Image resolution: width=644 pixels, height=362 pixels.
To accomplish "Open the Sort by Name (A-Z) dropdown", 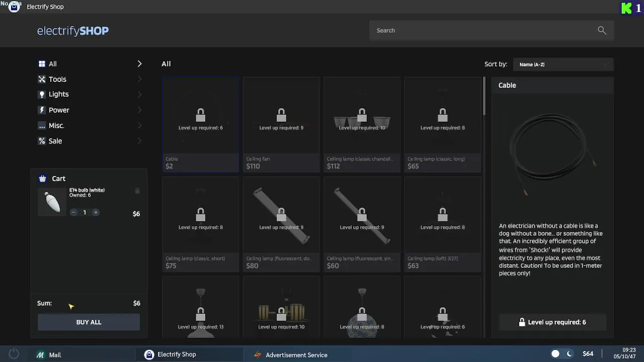I will pyautogui.click(x=563, y=64).
